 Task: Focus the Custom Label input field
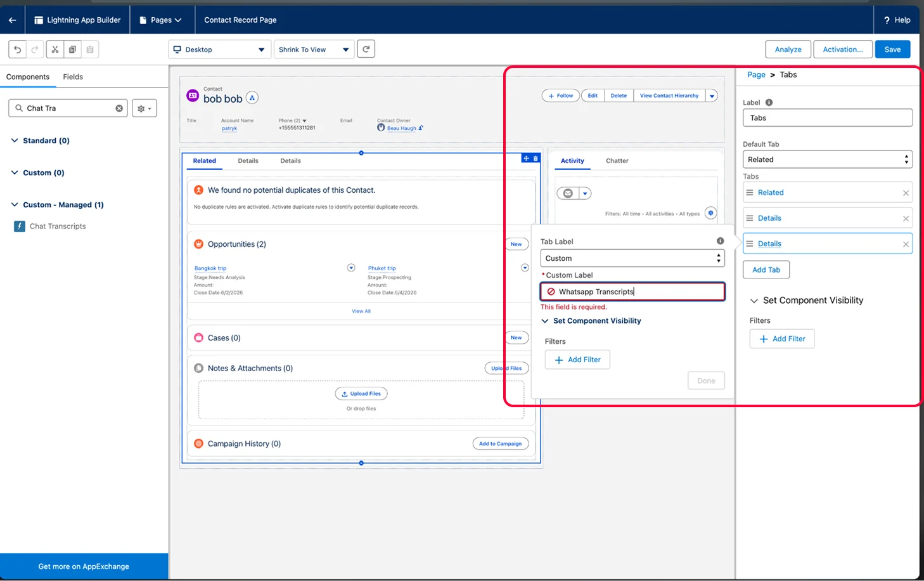tap(632, 292)
